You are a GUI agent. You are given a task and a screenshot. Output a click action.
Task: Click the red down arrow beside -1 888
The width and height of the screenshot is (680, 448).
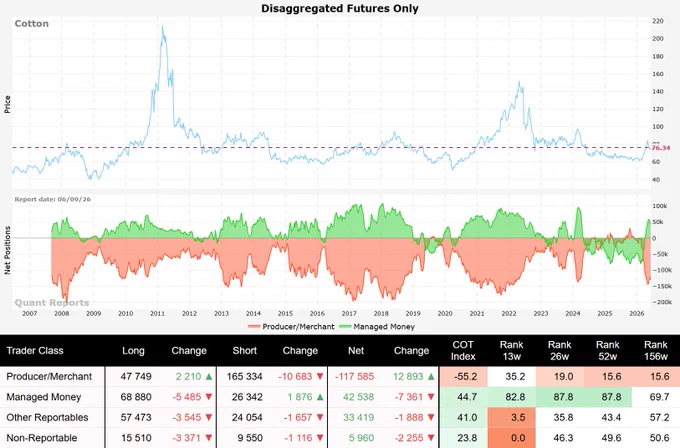[431, 418]
